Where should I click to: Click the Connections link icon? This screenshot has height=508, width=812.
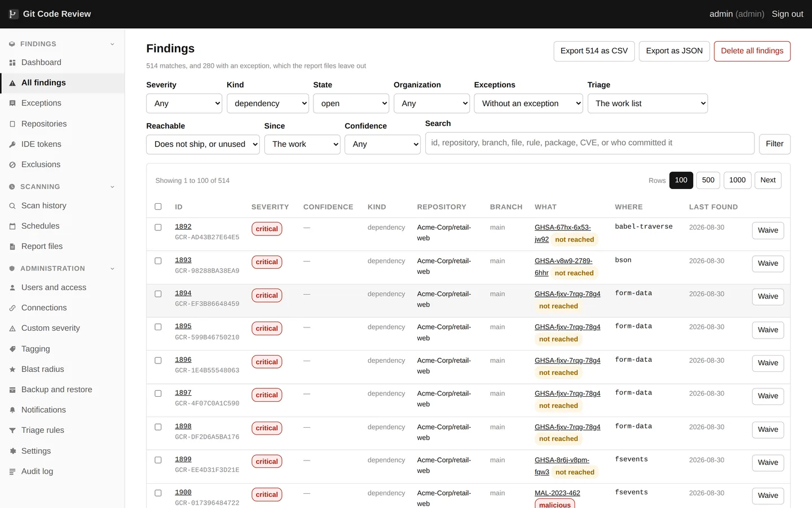[x=12, y=308]
